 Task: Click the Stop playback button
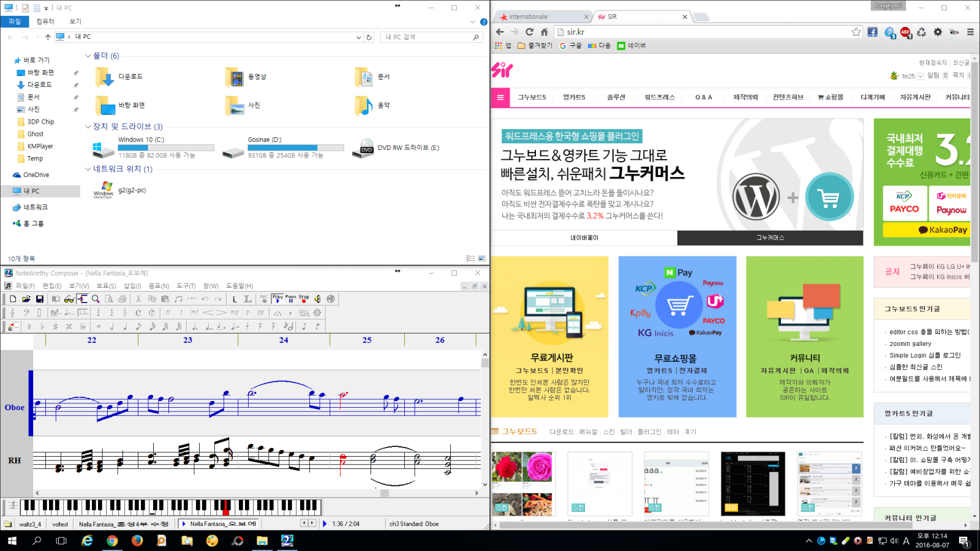304,299
